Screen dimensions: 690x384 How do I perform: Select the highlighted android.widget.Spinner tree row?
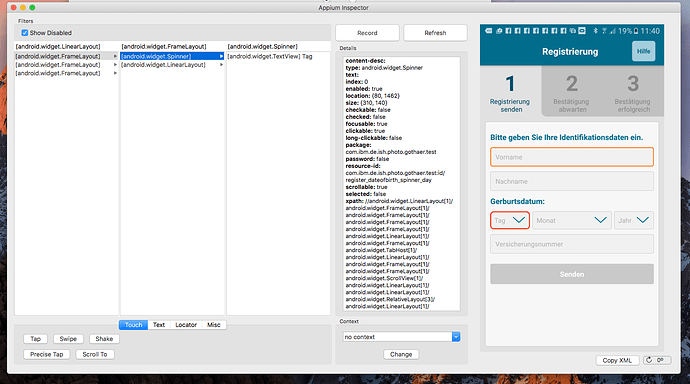(172, 56)
